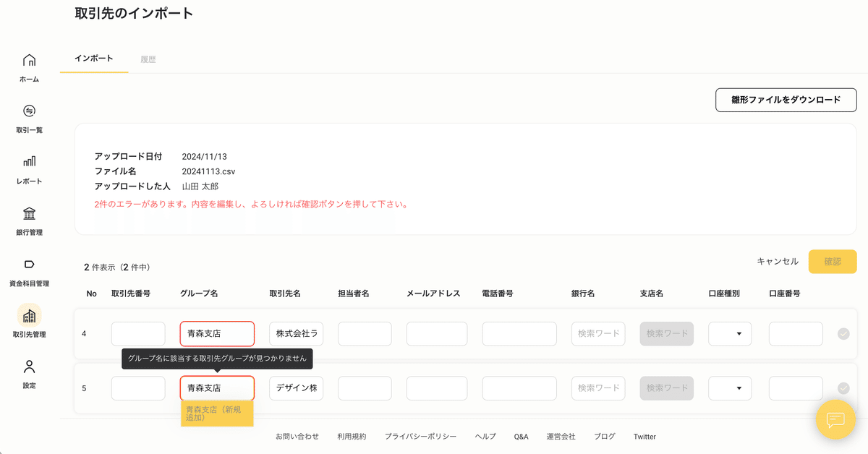Click グループ名 field in row 5
The width and height of the screenshot is (868, 454).
tap(217, 388)
